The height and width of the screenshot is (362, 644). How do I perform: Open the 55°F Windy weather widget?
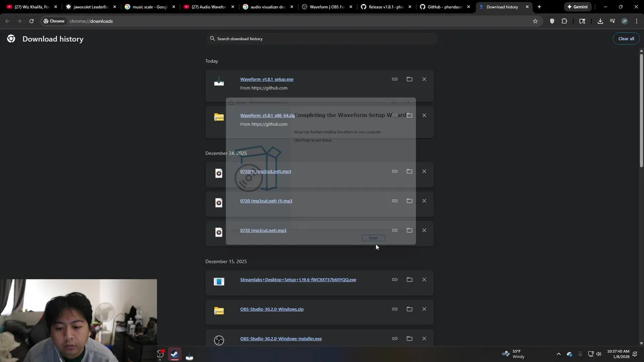pos(514,354)
